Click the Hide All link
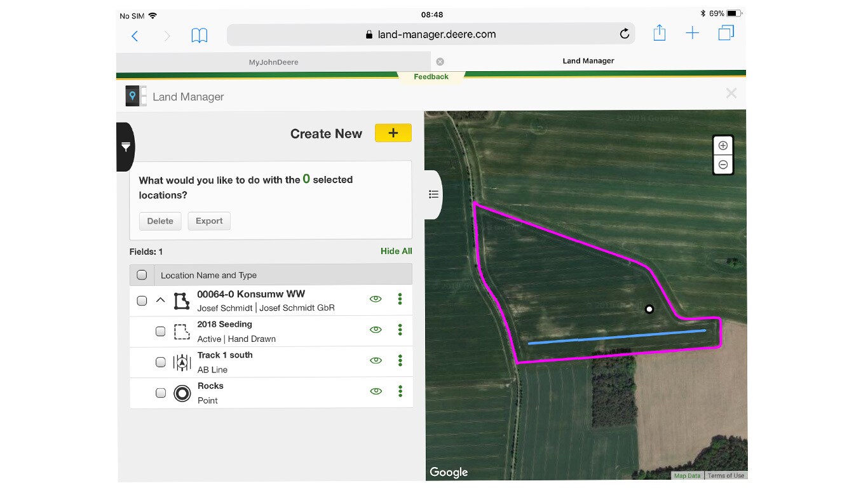This screenshot has height=488, width=868. [x=396, y=251]
